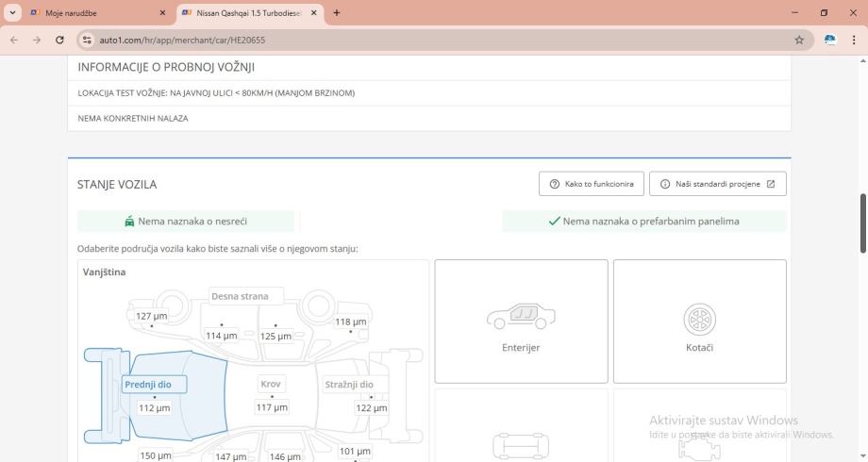Open Naši standardi procjene link

click(717, 184)
